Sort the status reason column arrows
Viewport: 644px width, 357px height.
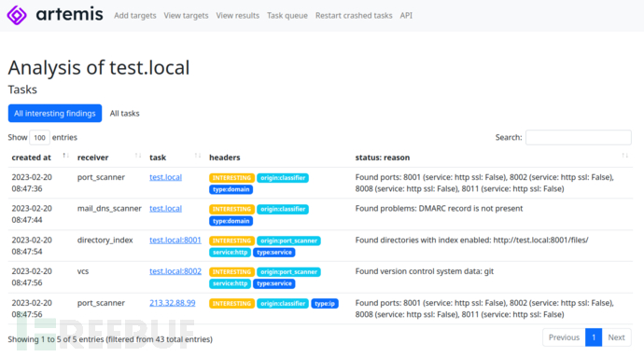624,156
